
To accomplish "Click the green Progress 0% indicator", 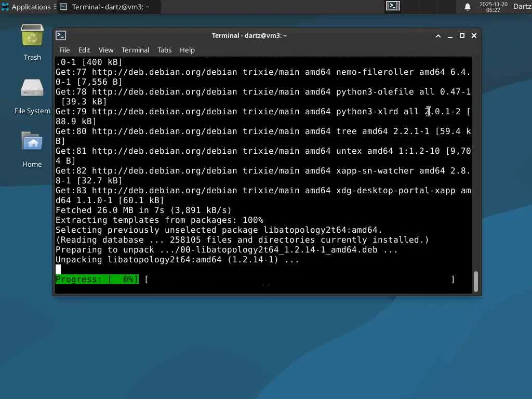I will point(97,279).
